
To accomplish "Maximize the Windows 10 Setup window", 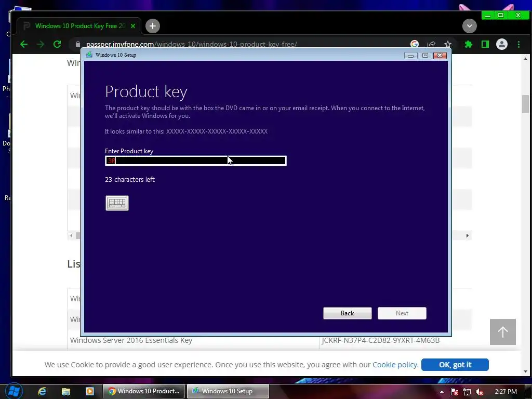I will [x=425, y=55].
